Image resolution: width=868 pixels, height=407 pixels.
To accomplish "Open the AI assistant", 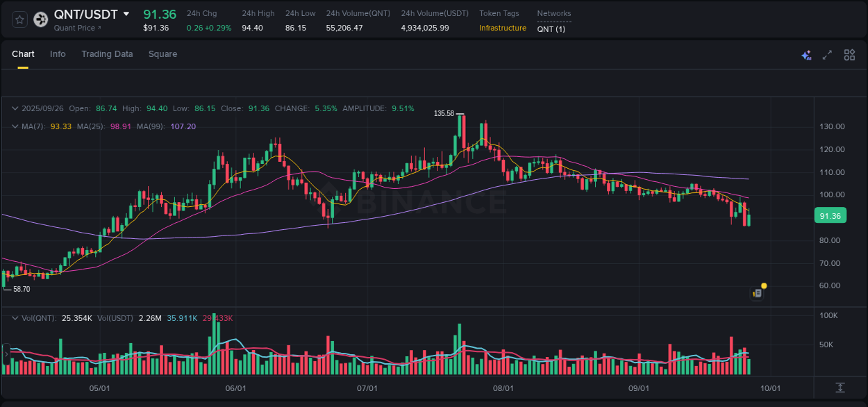I will pos(806,54).
